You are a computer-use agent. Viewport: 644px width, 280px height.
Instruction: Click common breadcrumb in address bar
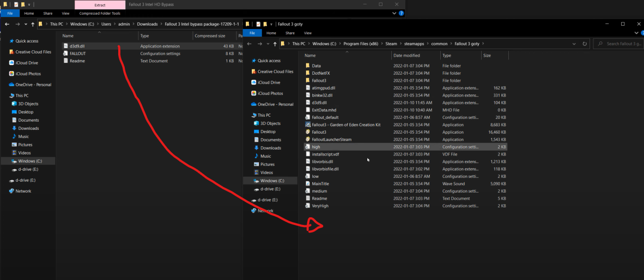439,44
